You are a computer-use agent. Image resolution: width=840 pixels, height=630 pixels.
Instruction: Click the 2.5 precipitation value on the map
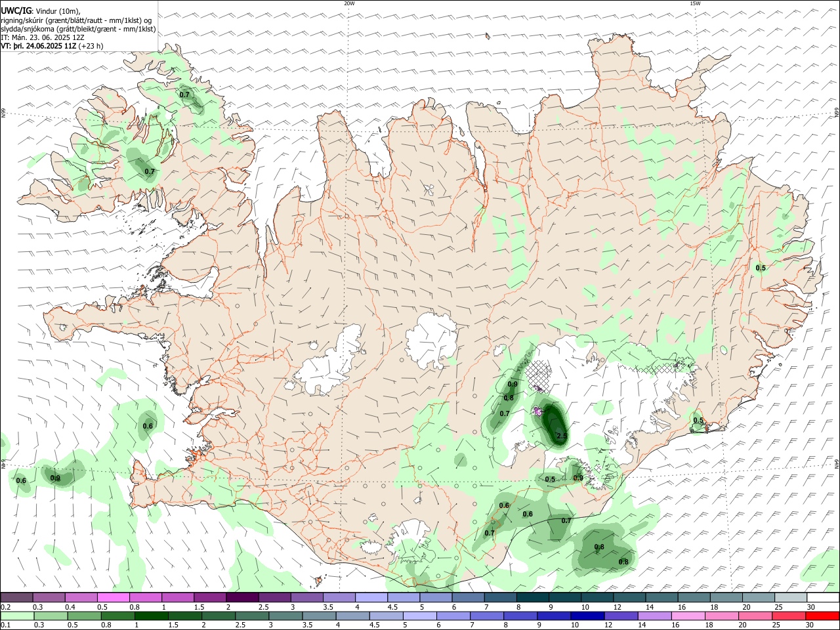[x=562, y=436]
